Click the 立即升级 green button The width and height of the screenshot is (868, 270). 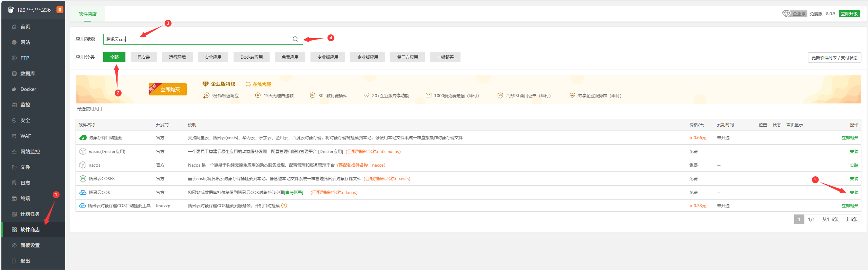click(x=849, y=14)
